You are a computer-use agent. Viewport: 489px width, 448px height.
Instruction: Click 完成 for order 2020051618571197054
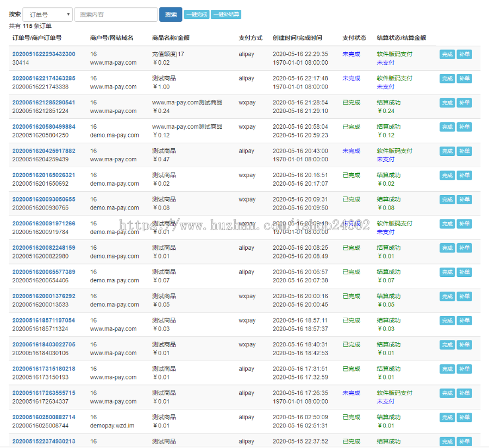click(447, 320)
